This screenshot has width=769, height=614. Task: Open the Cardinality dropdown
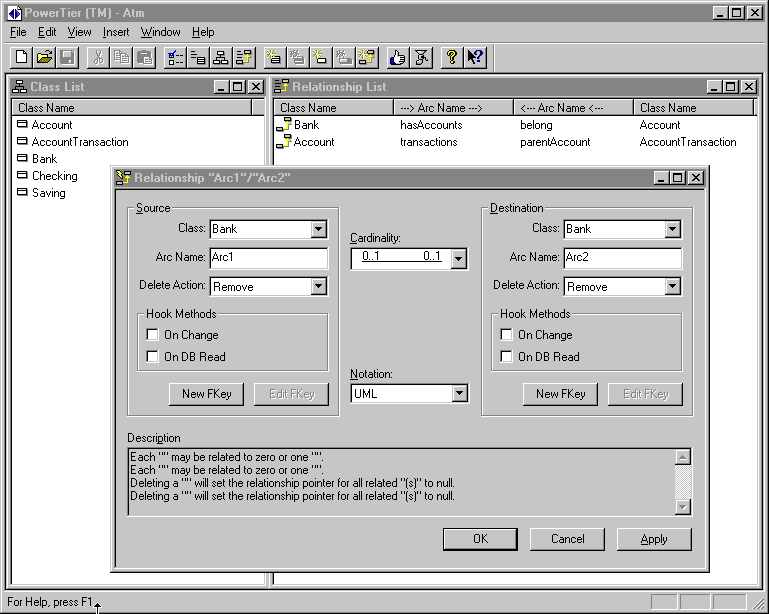[x=459, y=258]
